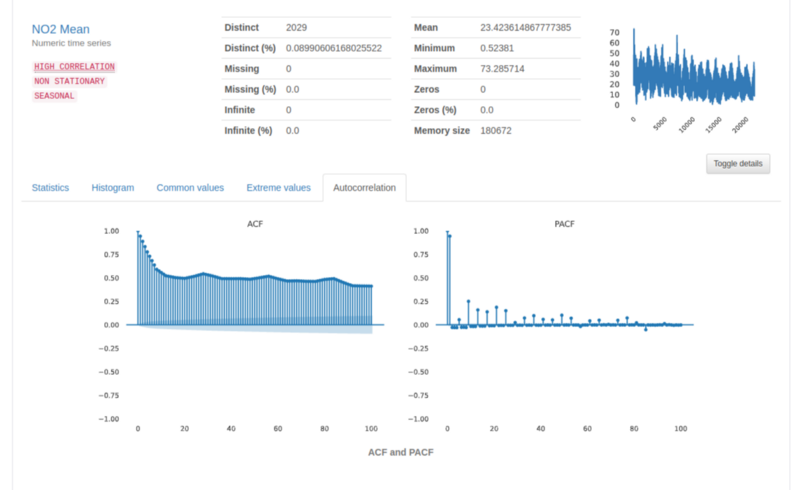Click the SEASONAL alert tag

(x=55, y=96)
